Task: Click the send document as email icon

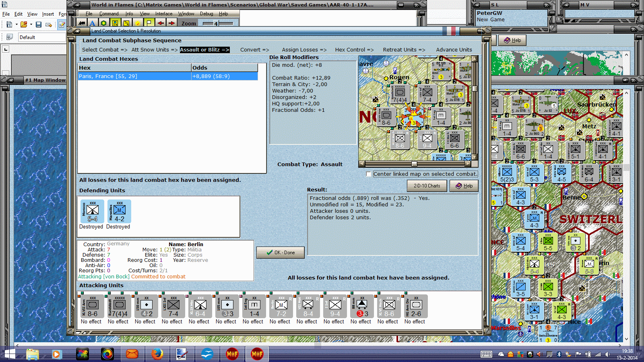Action: [x=49, y=25]
